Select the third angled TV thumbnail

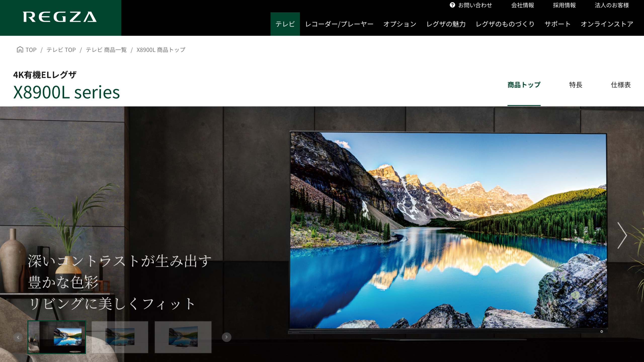click(183, 337)
